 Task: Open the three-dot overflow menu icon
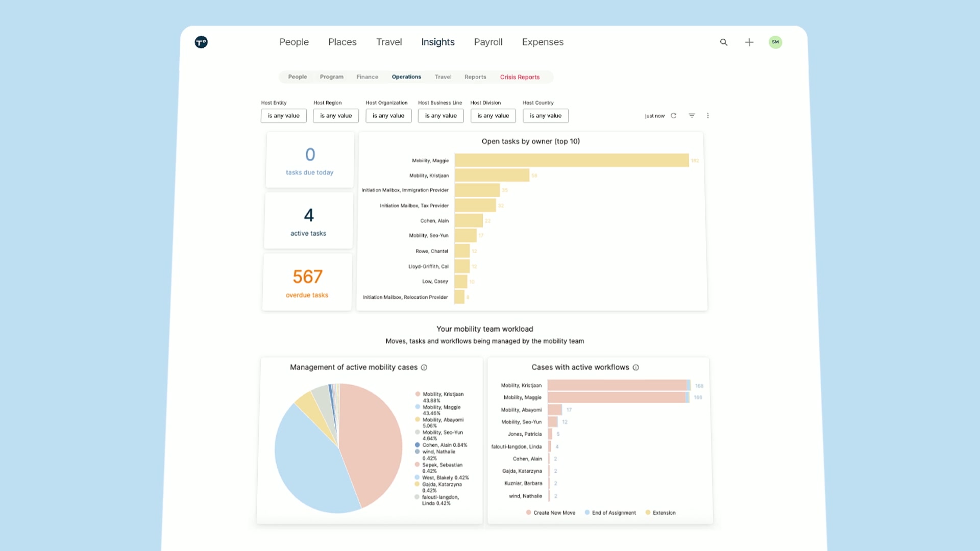(708, 116)
